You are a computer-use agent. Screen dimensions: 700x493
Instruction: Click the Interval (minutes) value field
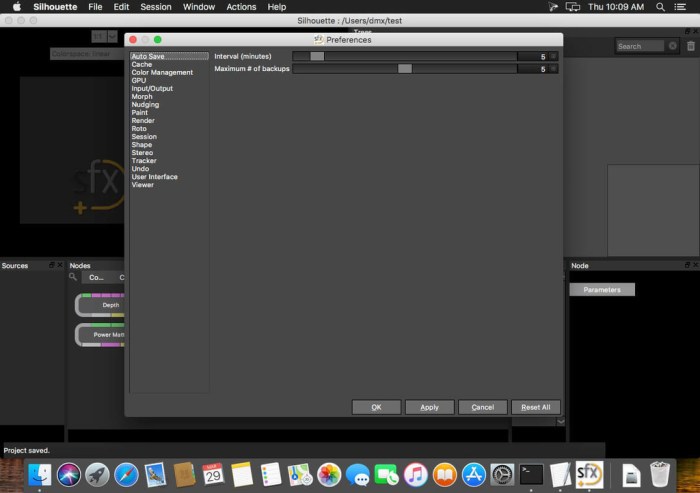(532, 57)
